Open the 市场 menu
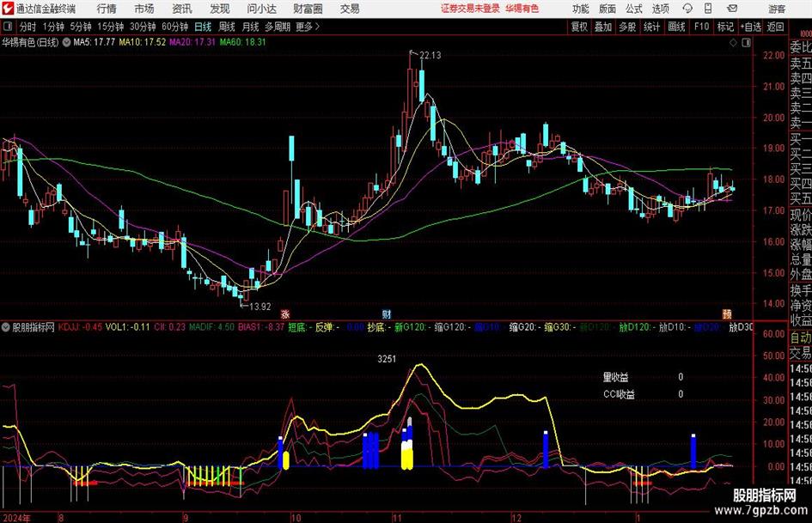 click(144, 9)
